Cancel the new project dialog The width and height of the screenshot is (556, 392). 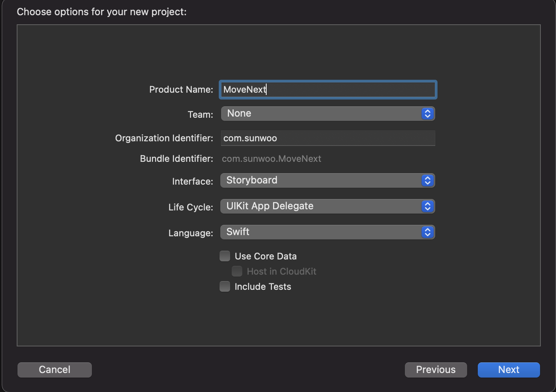[55, 370]
